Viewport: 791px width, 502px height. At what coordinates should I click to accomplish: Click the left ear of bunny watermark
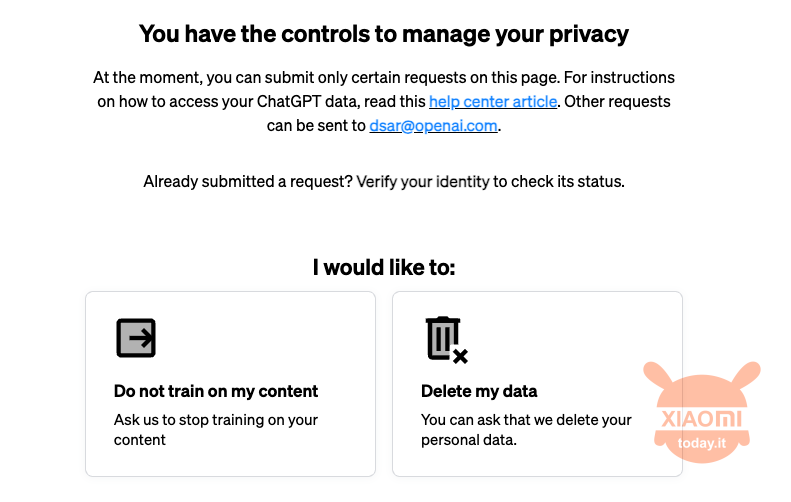[x=659, y=377]
